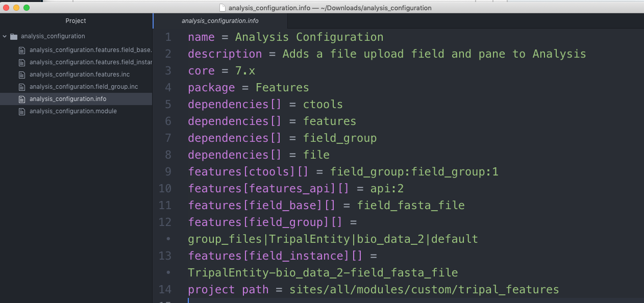Place cursor in 'package = Features' line

248,88
